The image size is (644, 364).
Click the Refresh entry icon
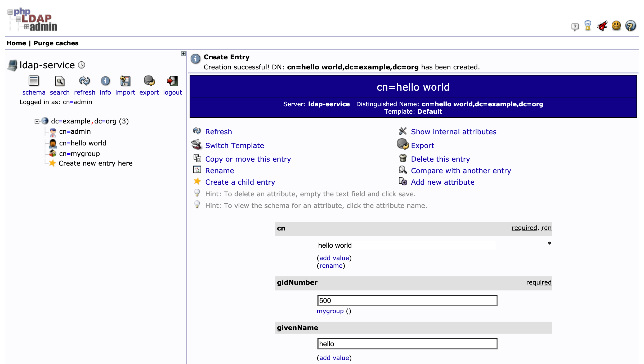[x=197, y=131]
